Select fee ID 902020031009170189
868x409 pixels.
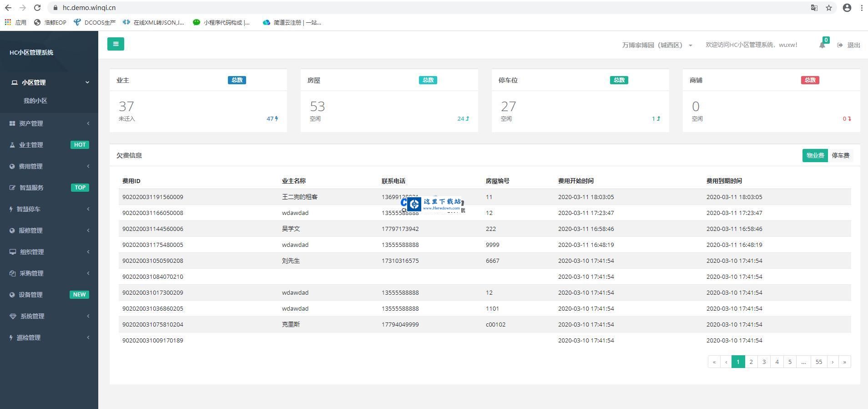(x=153, y=340)
